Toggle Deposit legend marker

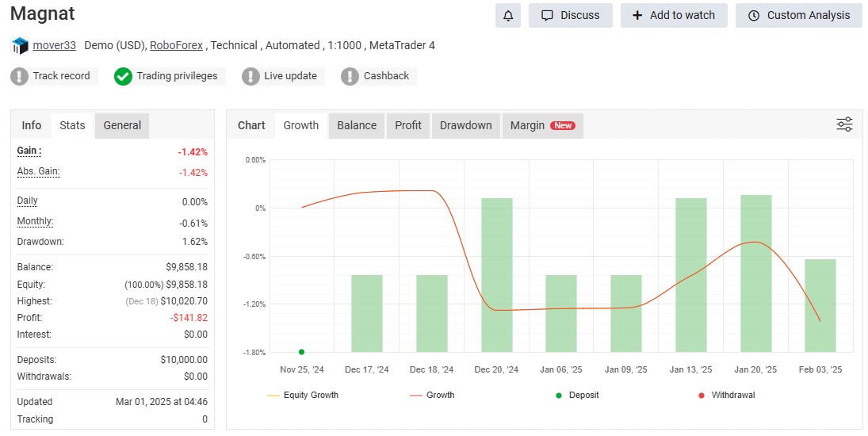pyautogui.click(x=577, y=395)
